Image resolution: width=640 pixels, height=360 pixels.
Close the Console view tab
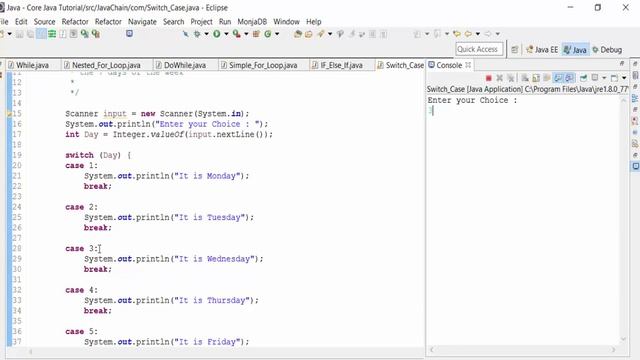(468, 65)
